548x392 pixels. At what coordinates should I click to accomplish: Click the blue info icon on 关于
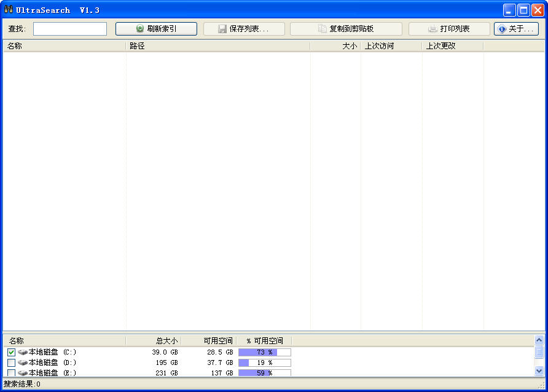pyautogui.click(x=502, y=29)
